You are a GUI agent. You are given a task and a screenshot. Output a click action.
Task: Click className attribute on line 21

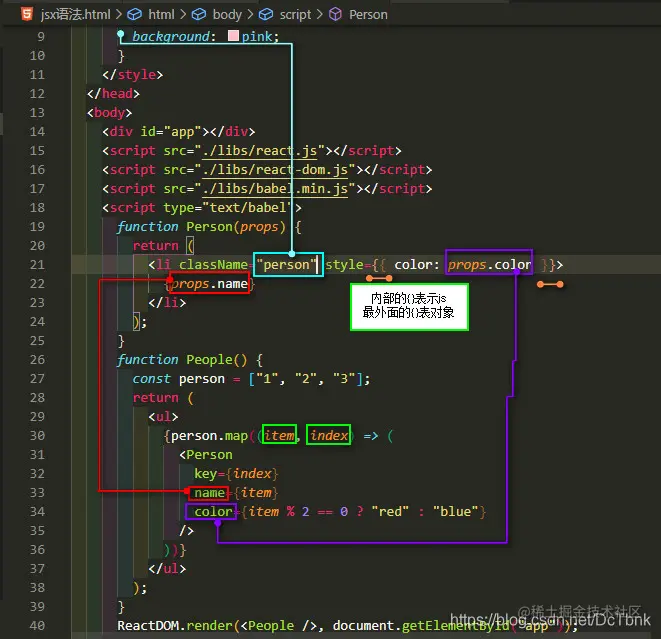click(x=213, y=265)
